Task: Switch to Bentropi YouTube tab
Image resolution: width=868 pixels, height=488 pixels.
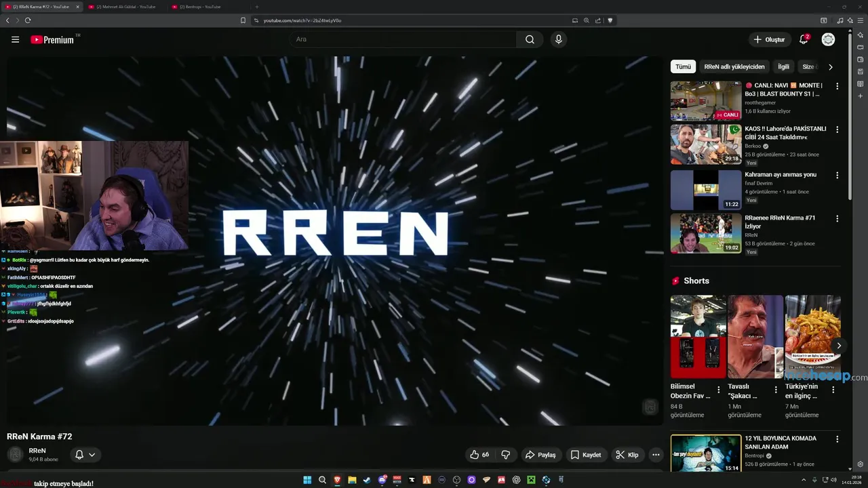Action: click(x=203, y=7)
